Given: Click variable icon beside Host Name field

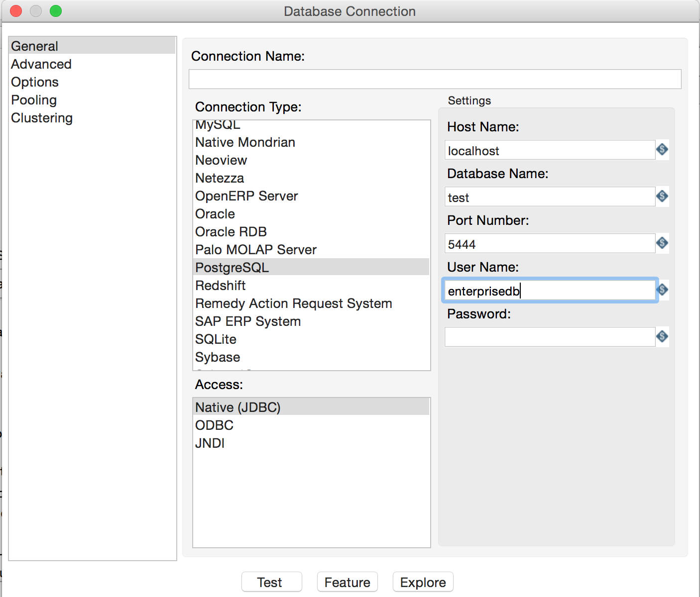Looking at the screenshot, I should (x=662, y=149).
